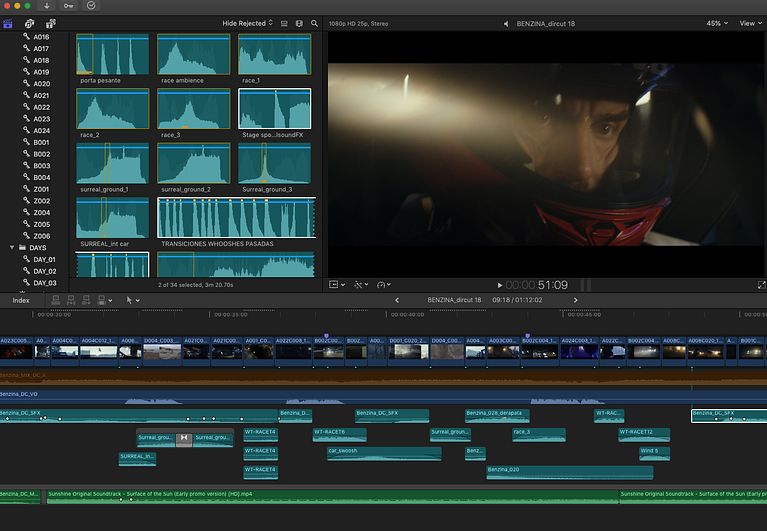
Task: Collapse the DAYS folder disclosure triangle
Action: coord(12,247)
